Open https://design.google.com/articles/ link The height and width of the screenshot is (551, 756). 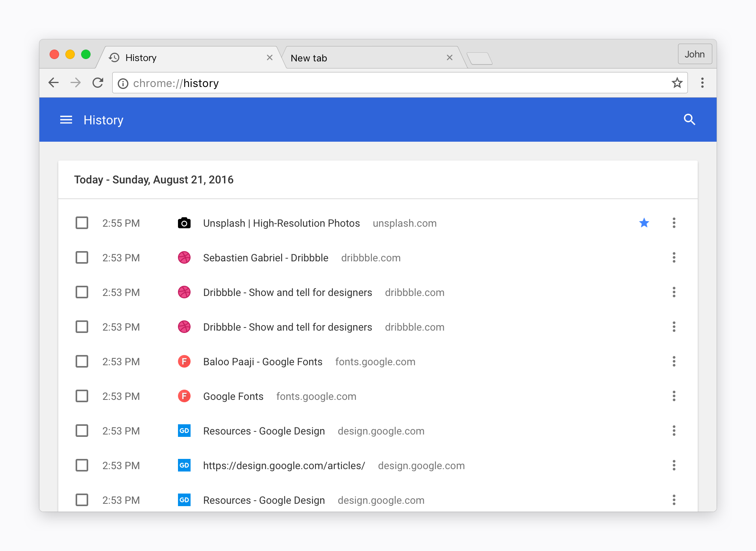coord(284,466)
